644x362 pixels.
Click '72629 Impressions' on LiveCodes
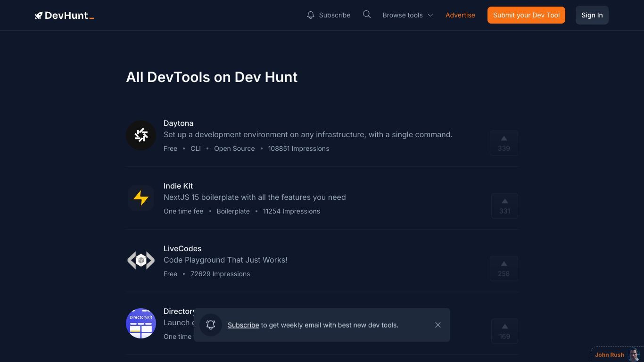(x=220, y=274)
